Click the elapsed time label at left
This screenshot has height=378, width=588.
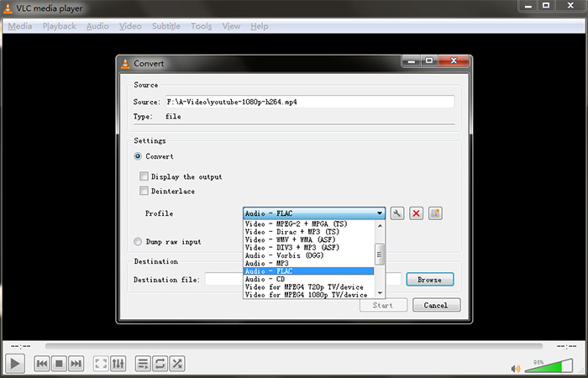pyautogui.click(x=21, y=346)
